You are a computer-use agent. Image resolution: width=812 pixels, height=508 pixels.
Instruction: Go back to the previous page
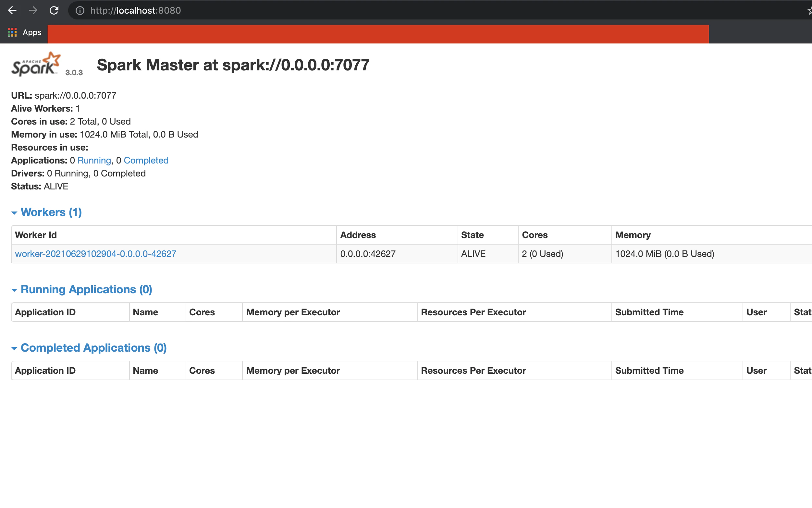[x=12, y=10]
